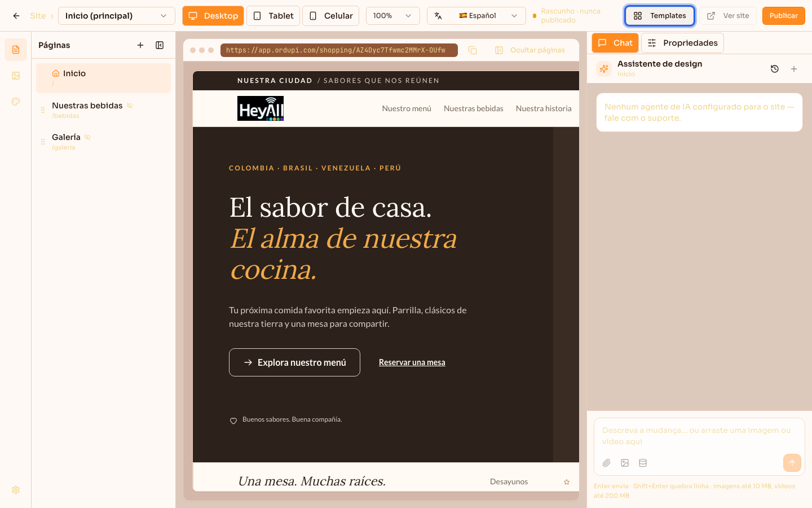Image resolution: width=812 pixels, height=508 pixels.
Task: Click the paperclip attach icon
Action: point(607,463)
